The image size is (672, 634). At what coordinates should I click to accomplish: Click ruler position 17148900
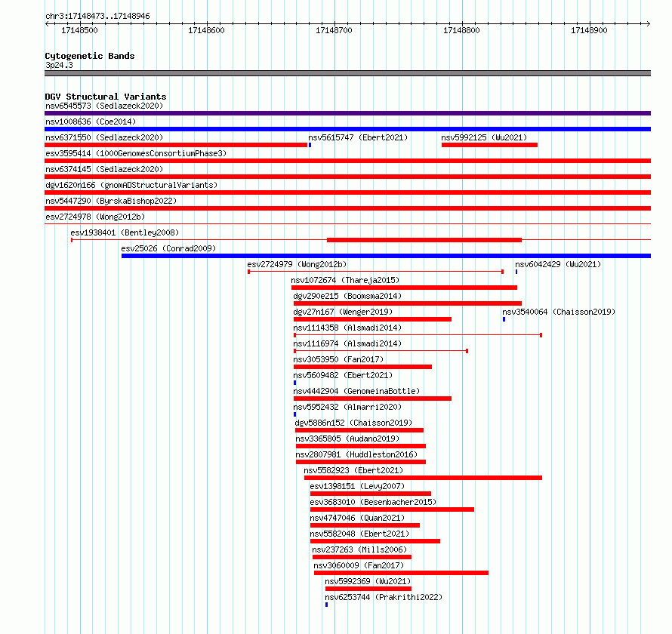click(x=589, y=30)
